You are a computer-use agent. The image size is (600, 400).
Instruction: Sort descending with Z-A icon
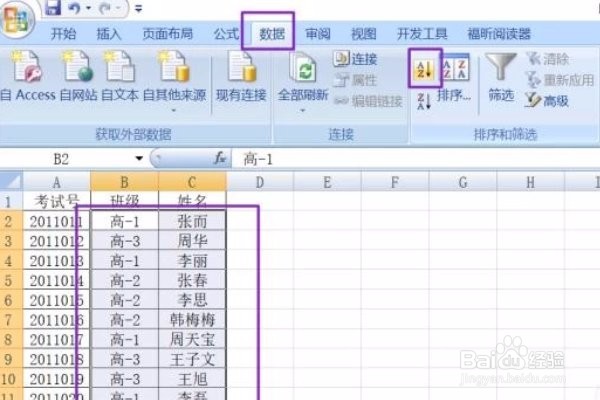[424, 101]
